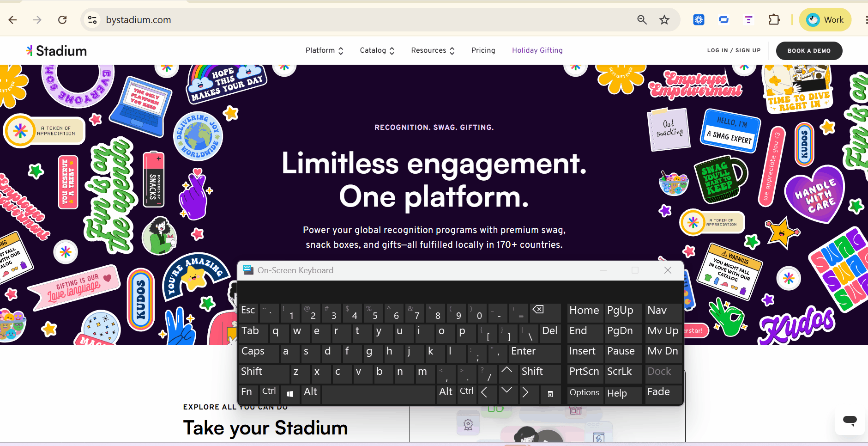Click the On-Screen Keyboard title bar icon

248,270
